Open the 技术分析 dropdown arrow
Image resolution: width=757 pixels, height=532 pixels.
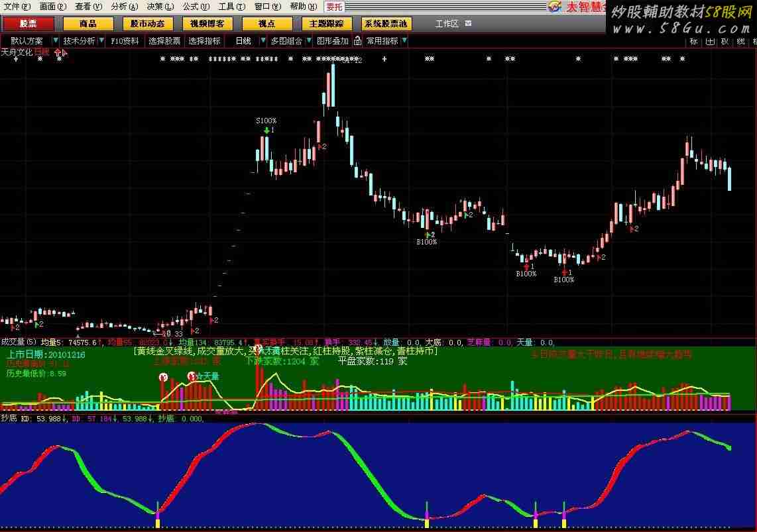(x=101, y=41)
